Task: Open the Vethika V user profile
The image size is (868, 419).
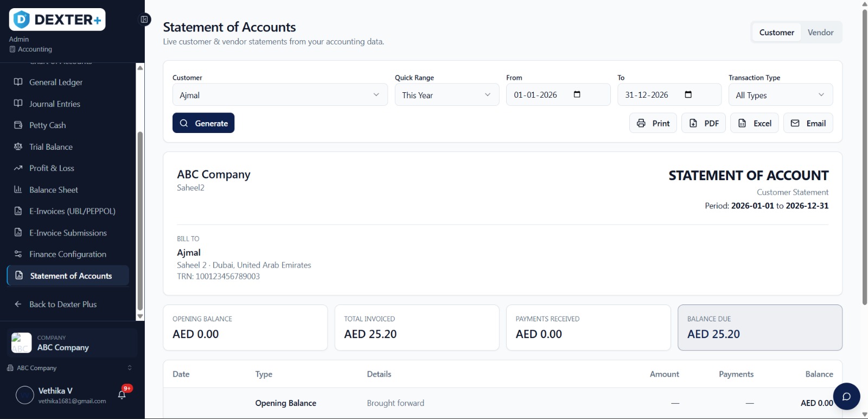Action: pos(61,395)
